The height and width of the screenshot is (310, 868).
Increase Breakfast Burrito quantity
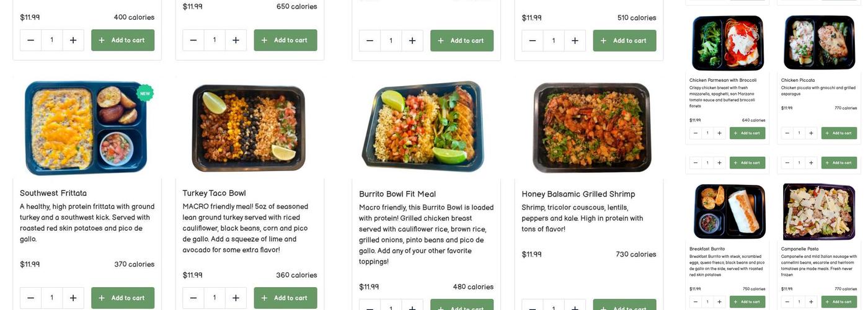point(719,302)
